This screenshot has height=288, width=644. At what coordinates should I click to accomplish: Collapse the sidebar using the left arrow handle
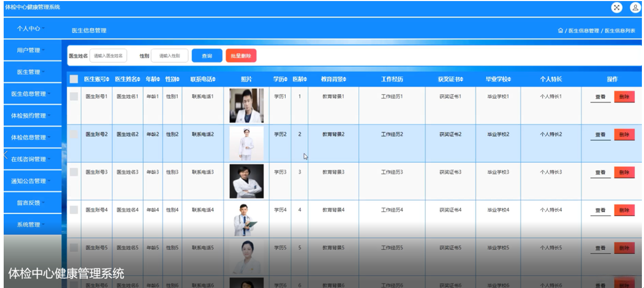[5, 155]
